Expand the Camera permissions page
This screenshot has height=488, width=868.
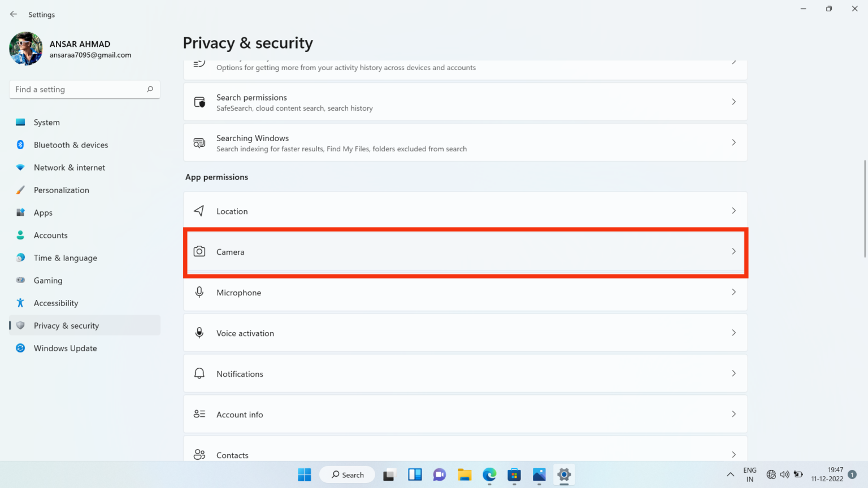pyautogui.click(x=465, y=252)
